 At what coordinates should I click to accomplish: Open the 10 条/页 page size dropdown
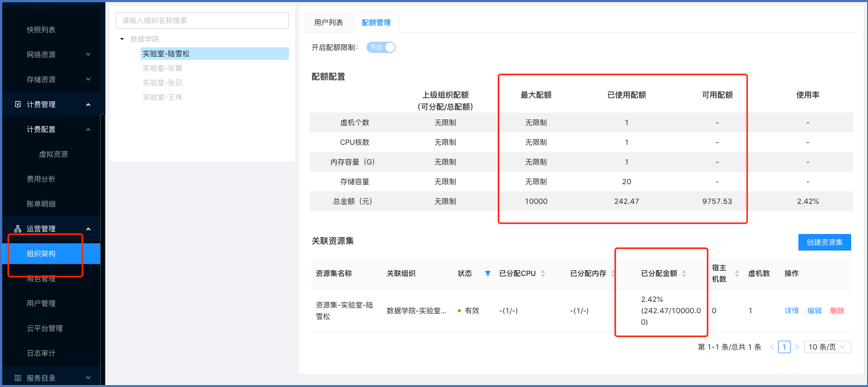(827, 347)
